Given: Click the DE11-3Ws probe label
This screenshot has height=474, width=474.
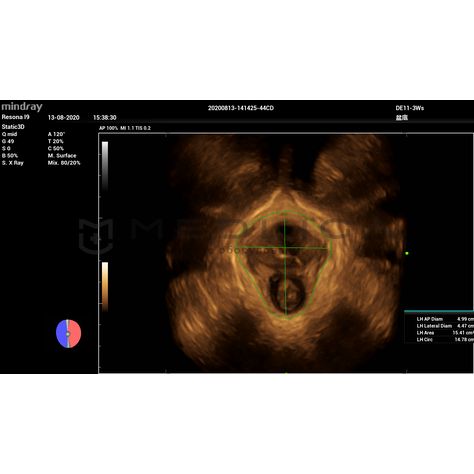Looking at the screenshot, I should pyautogui.click(x=410, y=108).
